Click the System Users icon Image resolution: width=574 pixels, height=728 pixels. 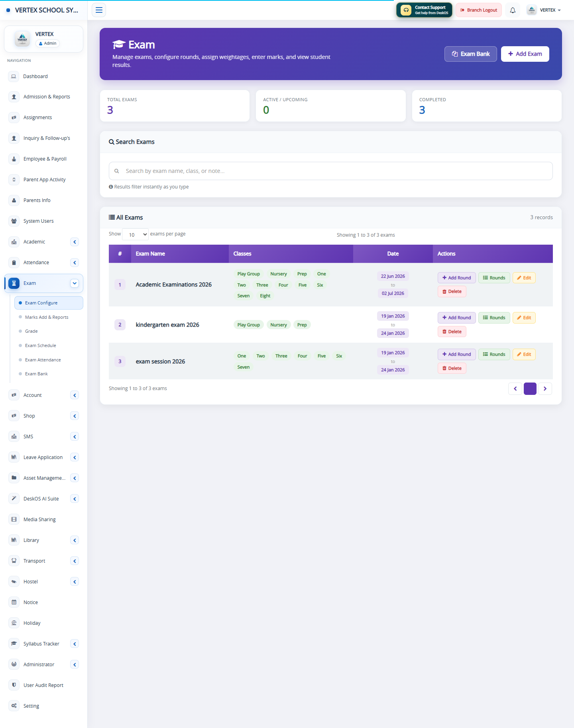(x=14, y=221)
